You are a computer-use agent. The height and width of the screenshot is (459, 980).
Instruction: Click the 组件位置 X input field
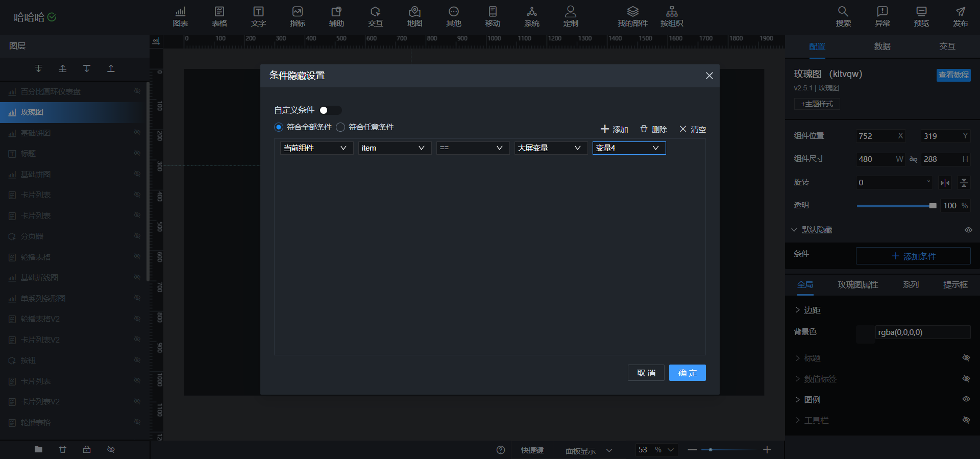(881, 136)
